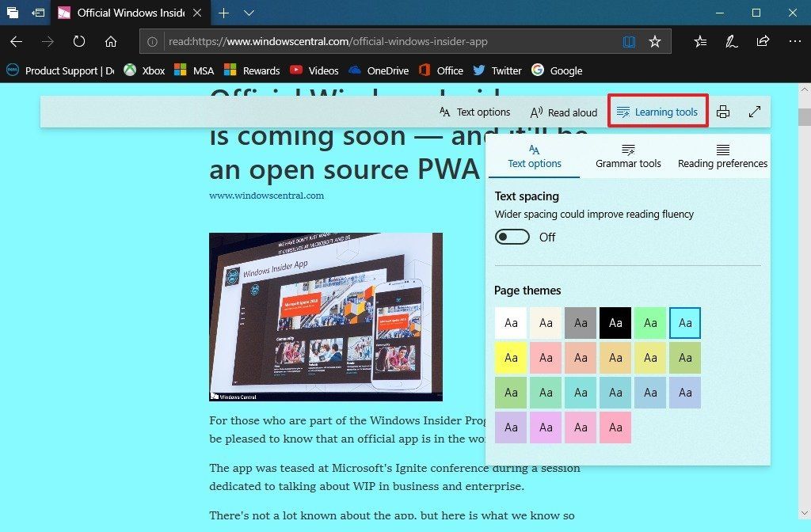Open a new tab with plus icon
This screenshot has width=811, height=532.
(223, 13)
